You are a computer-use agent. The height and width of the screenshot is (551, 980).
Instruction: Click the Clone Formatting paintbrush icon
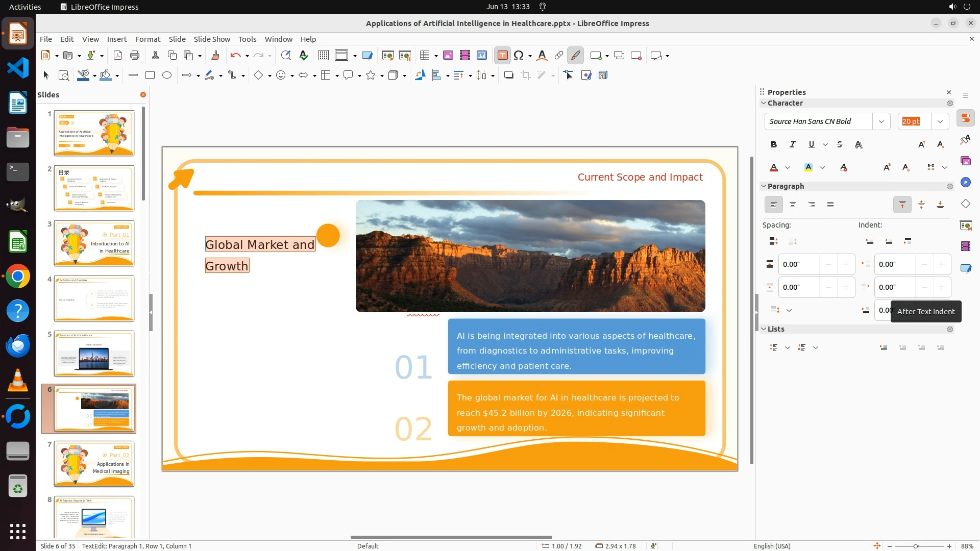pyautogui.click(x=215, y=56)
